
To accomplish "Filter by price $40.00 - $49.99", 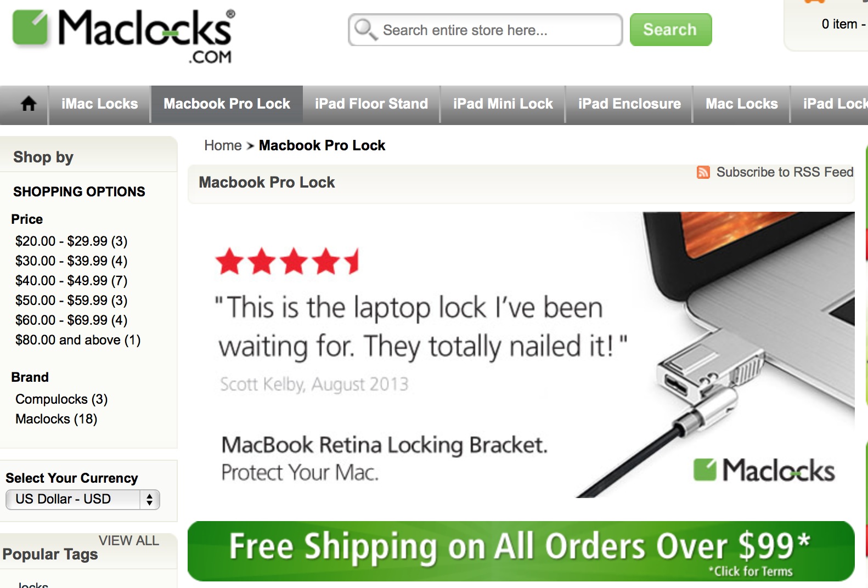I will (71, 281).
